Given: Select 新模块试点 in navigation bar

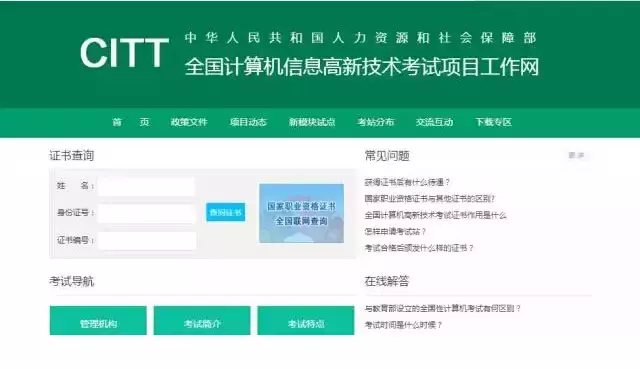Looking at the screenshot, I should click(x=312, y=122).
